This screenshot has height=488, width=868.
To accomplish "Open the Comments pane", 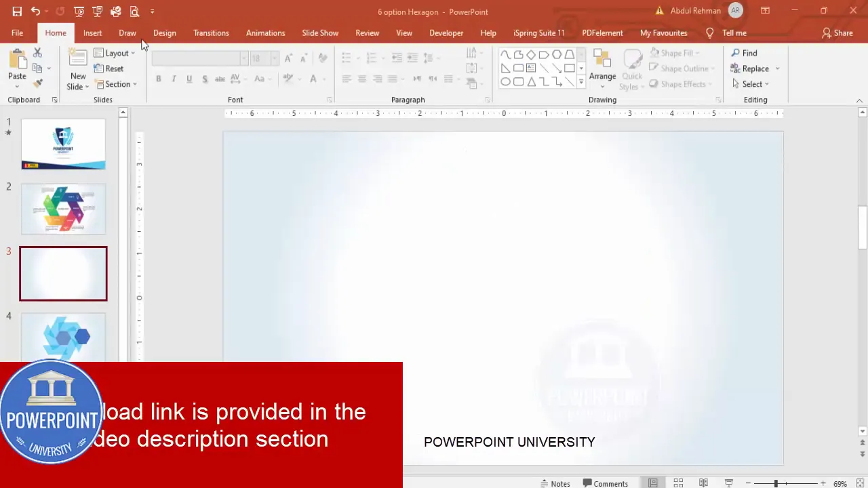I will (606, 483).
